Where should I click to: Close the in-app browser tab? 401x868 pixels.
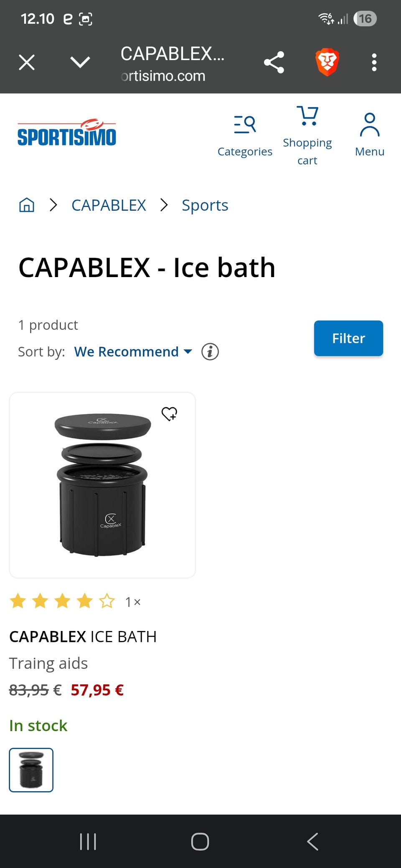pyautogui.click(x=27, y=63)
